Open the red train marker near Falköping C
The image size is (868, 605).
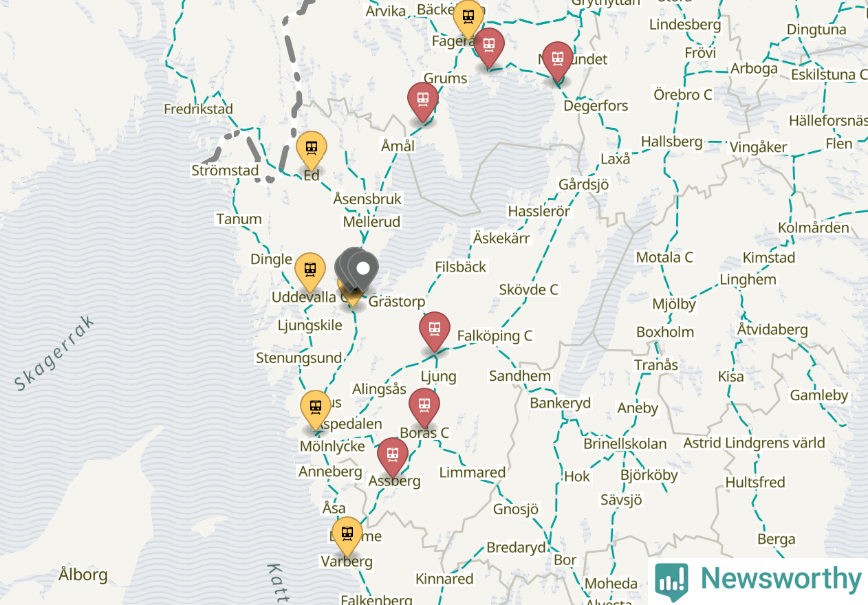coord(435,331)
